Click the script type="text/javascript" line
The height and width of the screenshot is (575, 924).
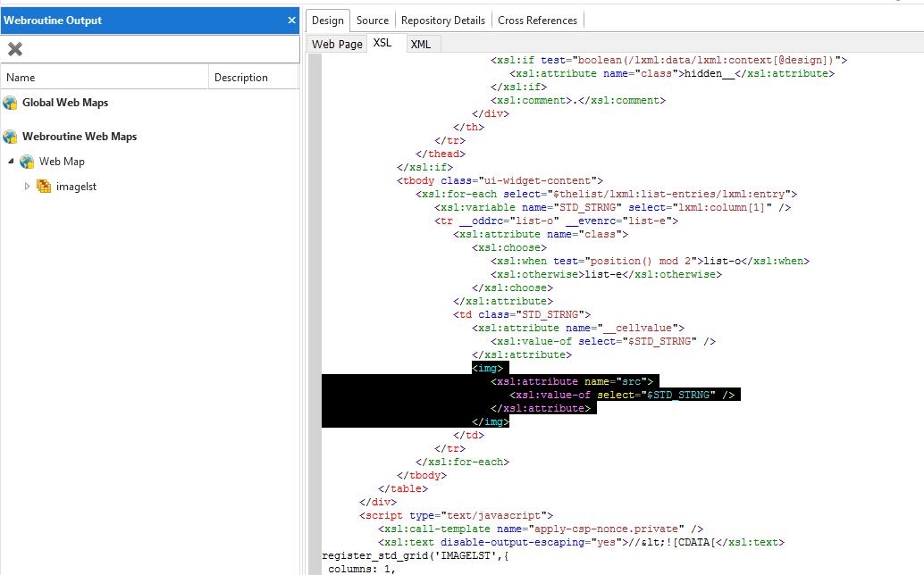click(x=456, y=515)
